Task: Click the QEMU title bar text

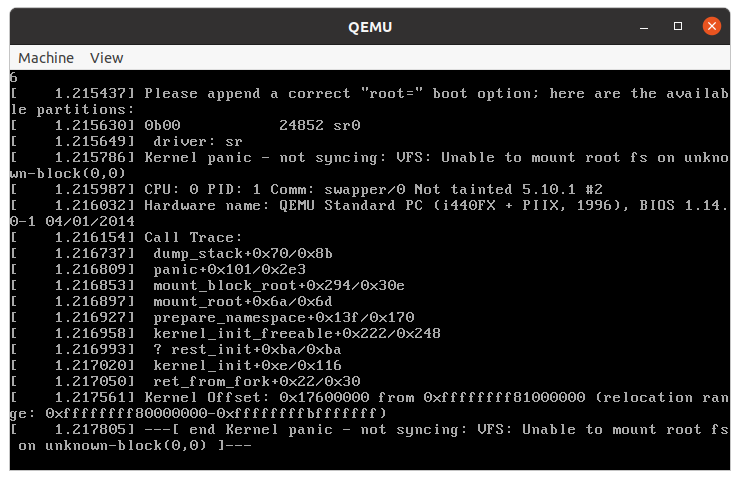Action: 370,27
